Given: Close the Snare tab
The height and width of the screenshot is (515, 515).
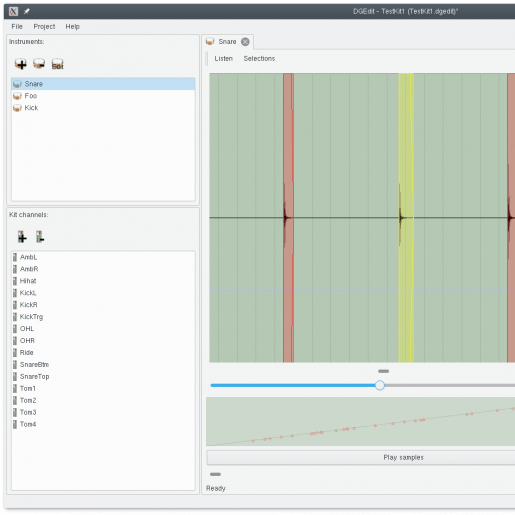Looking at the screenshot, I should [245, 42].
